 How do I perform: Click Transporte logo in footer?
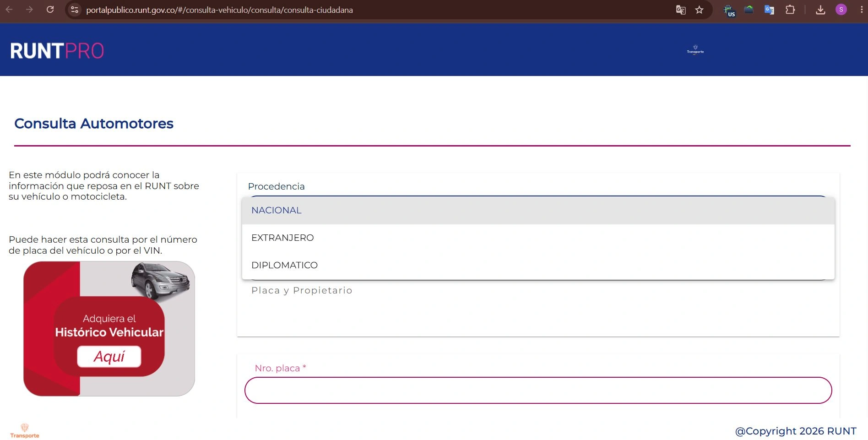25,431
